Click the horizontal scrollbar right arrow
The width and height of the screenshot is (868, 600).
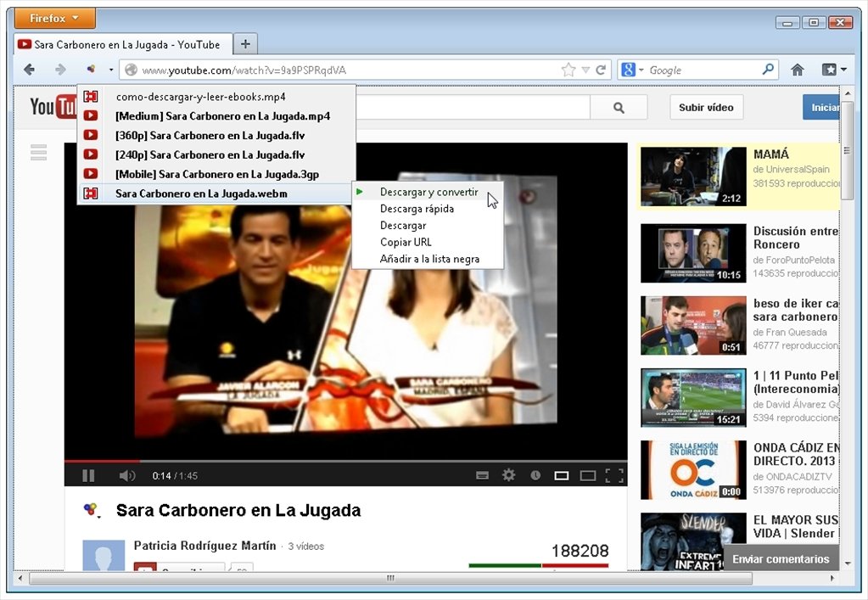pyautogui.click(x=832, y=578)
